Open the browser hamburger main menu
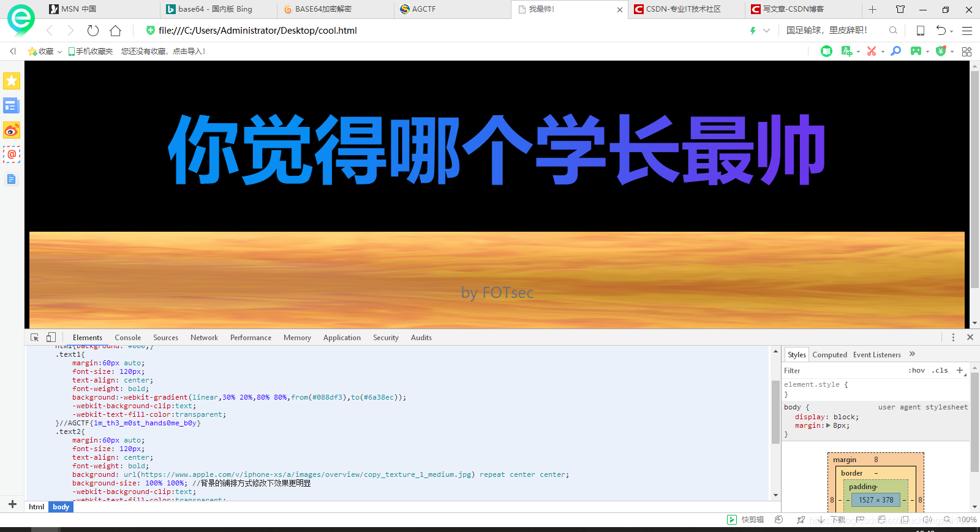This screenshot has height=532, width=980. click(967, 31)
